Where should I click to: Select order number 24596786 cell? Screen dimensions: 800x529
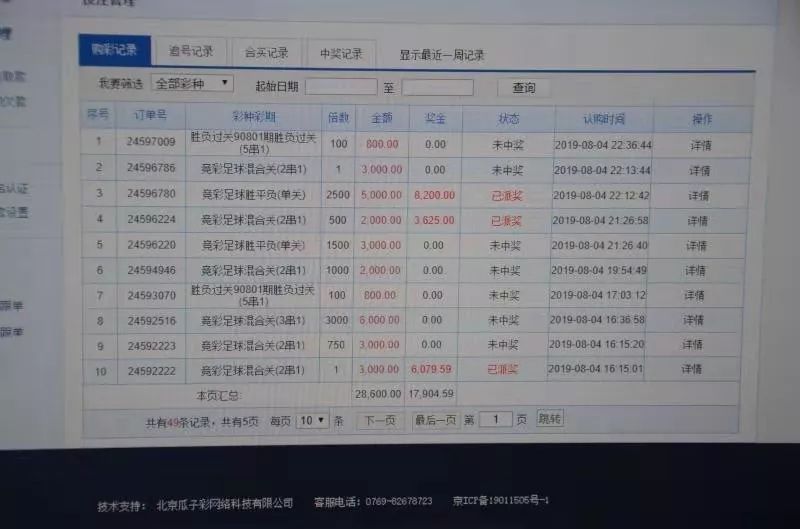tap(151, 167)
